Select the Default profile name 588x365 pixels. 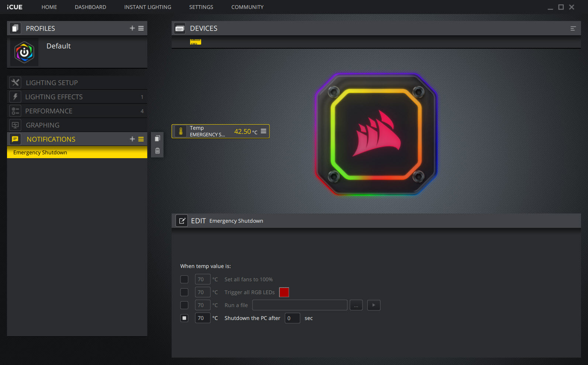58,46
